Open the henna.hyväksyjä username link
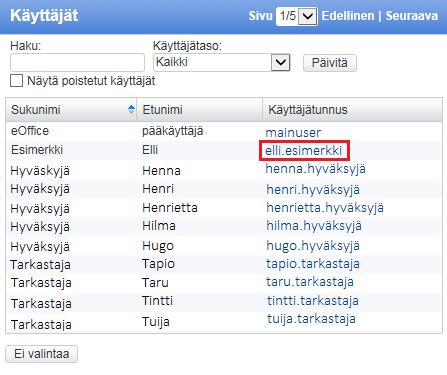Screen dimensions: 447x375 pyautogui.click(x=316, y=169)
